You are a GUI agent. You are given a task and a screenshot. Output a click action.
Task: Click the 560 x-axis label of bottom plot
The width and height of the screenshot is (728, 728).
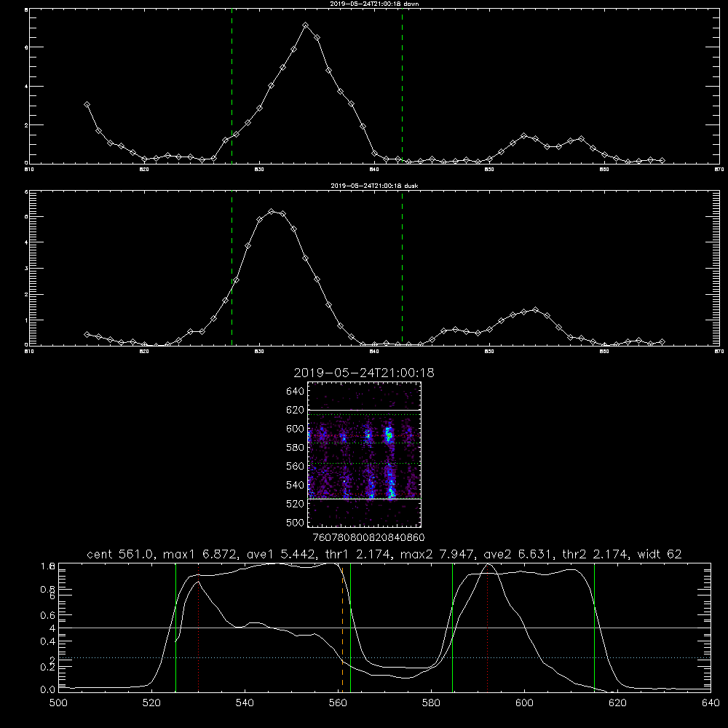coord(338,703)
